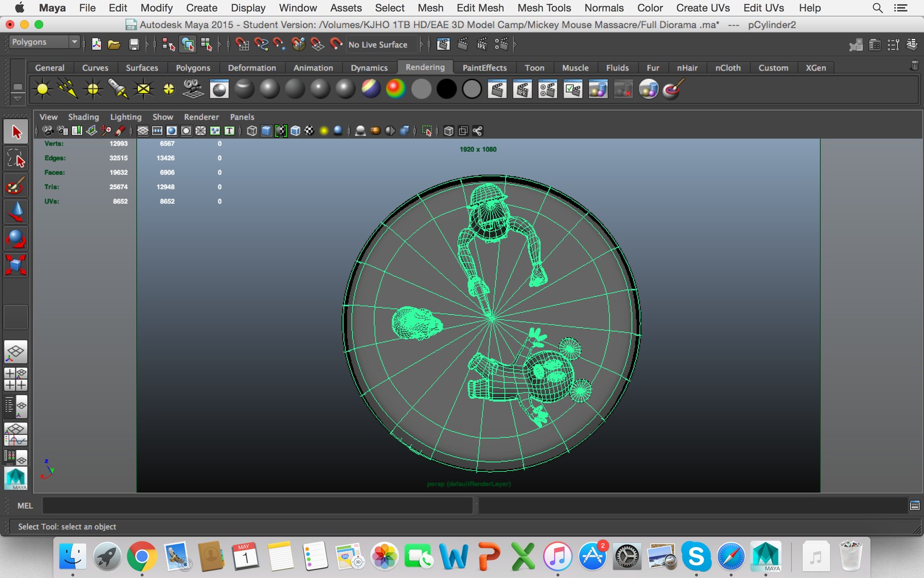The image size is (924, 578).
Task: Pick the Rotate tool
Action: [x=16, y=238]
